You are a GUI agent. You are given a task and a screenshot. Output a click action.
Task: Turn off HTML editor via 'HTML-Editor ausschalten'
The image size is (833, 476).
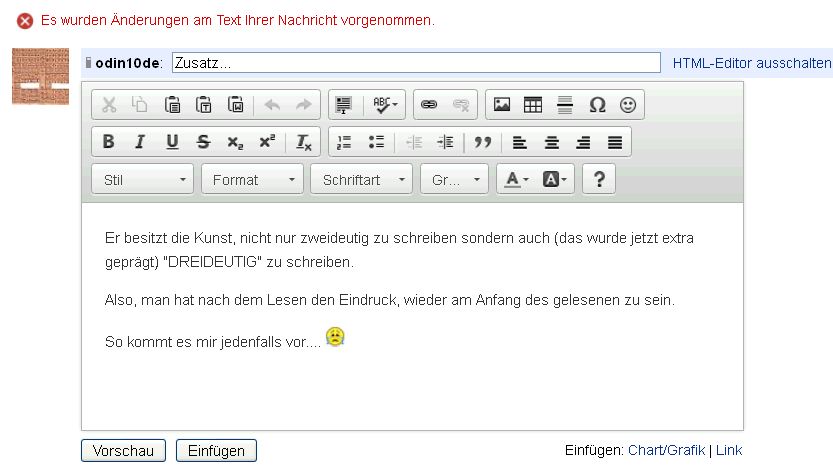tap(751, 63)
